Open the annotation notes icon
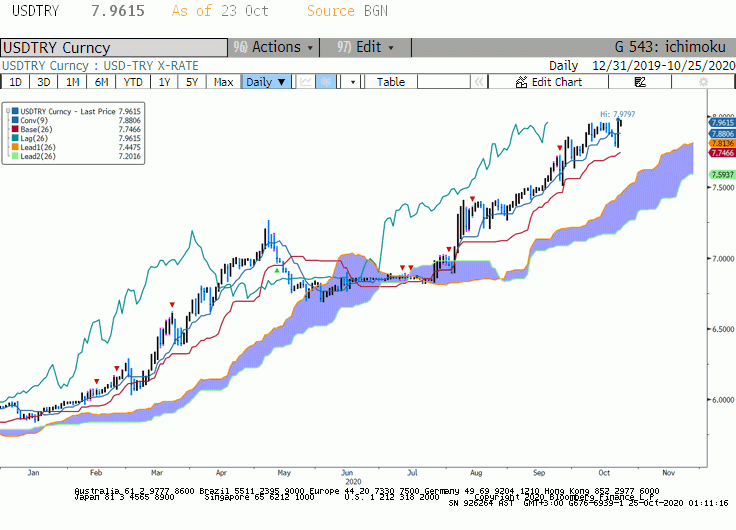Image resolution: width=736 pixels, height=530 pixels. [x=640, y=82]
